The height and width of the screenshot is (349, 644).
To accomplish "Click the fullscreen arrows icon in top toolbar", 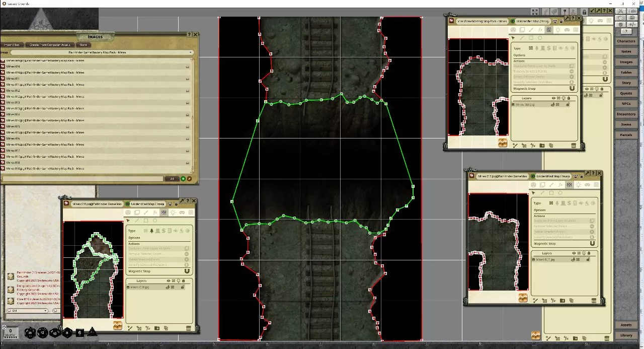I will [535, 11].
